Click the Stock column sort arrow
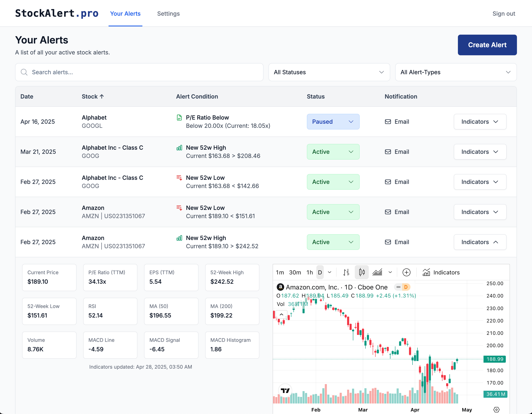Screen dimensions: 532x414 [x=102, y=96]
